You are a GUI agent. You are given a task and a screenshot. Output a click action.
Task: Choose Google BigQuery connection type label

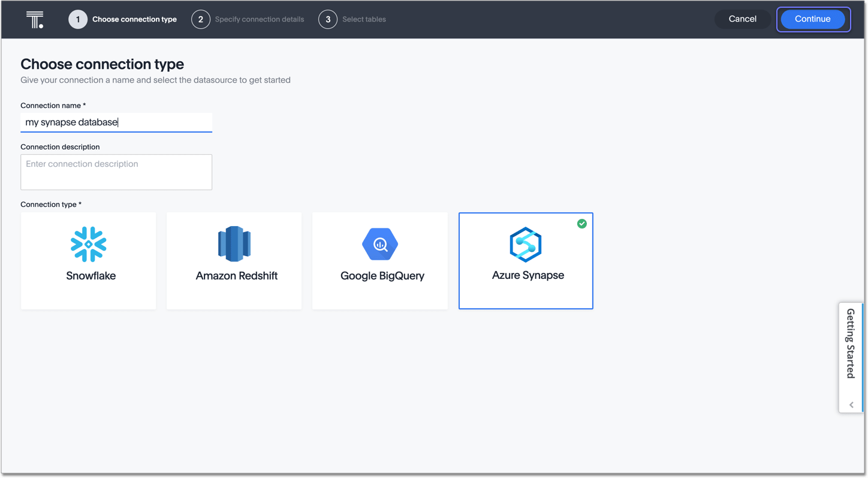point(382,276)
